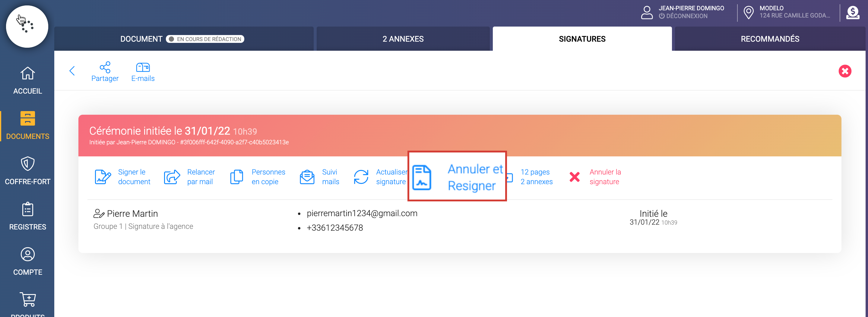
Task: Go to ACCUEIL home in sidebar
Action: [x=28, y=80]
